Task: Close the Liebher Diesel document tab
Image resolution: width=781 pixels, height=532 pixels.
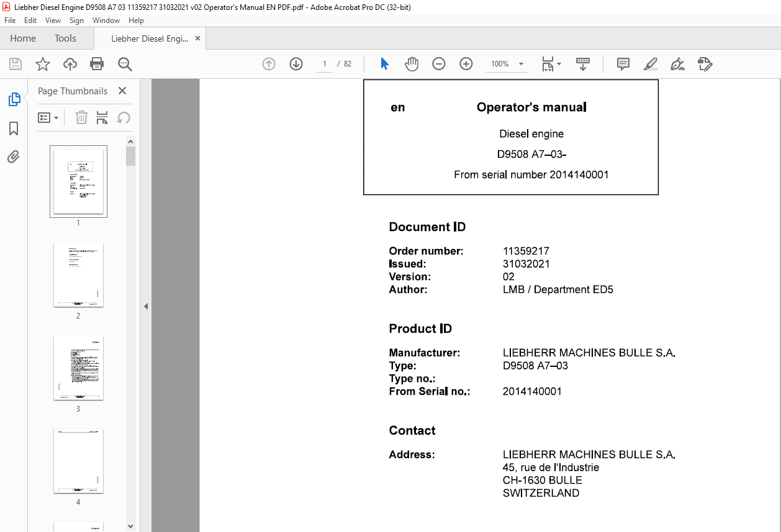Action: pyautogui.click(x=198, y=38)
